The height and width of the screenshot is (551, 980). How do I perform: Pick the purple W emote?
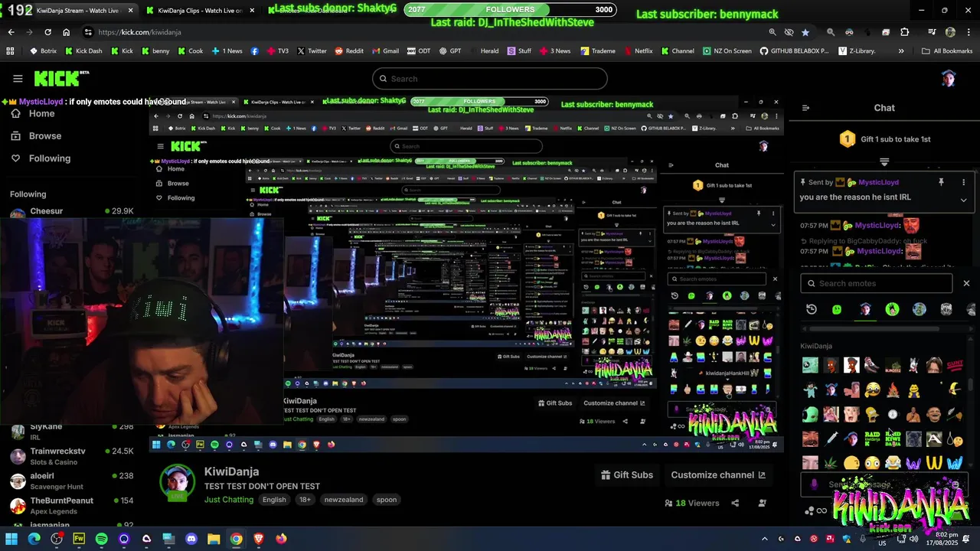pos(913,462)
